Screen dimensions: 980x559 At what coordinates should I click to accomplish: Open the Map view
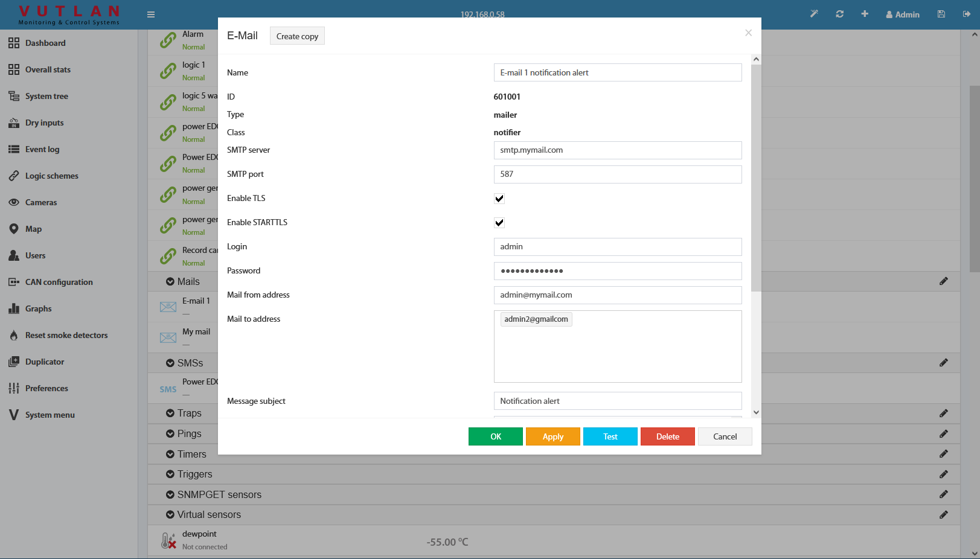point(35,229)
